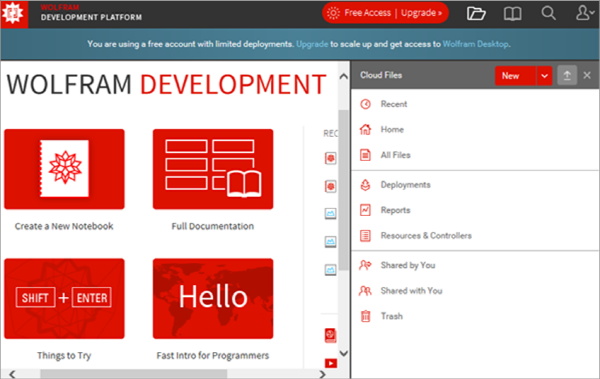The image size is (600, 379).
Task: Click the Wolfram Development Platform title text
Action: coord(91,13)
